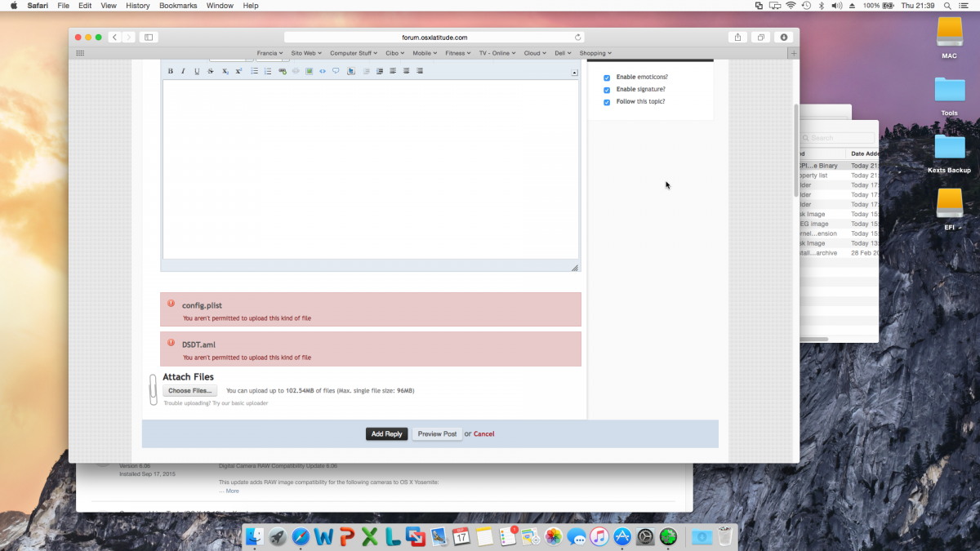Apply italic formatting in the reply editor
980x551 pixels.
point(184,71)
